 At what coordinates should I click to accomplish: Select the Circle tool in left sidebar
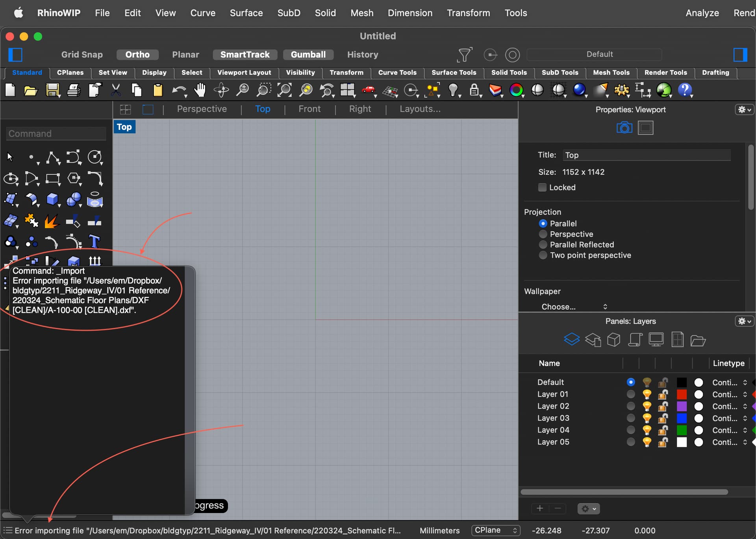tap(95, 157)
